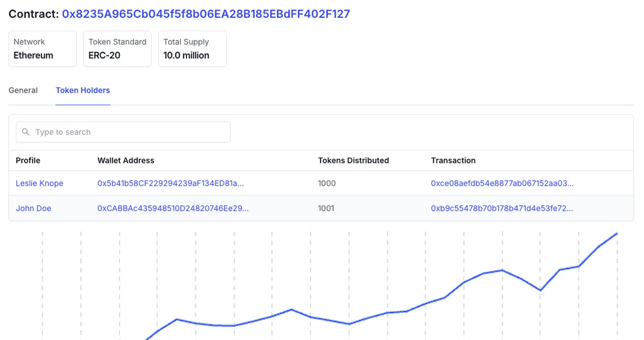View transaction starting with 0xce08aefdb

(x=502, y=183)
